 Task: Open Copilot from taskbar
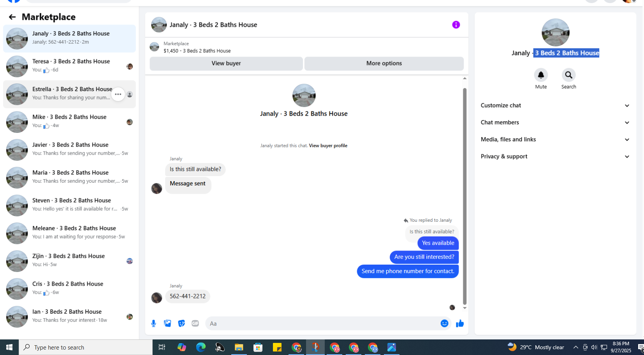pyautogui.click(x=181, y=347)
